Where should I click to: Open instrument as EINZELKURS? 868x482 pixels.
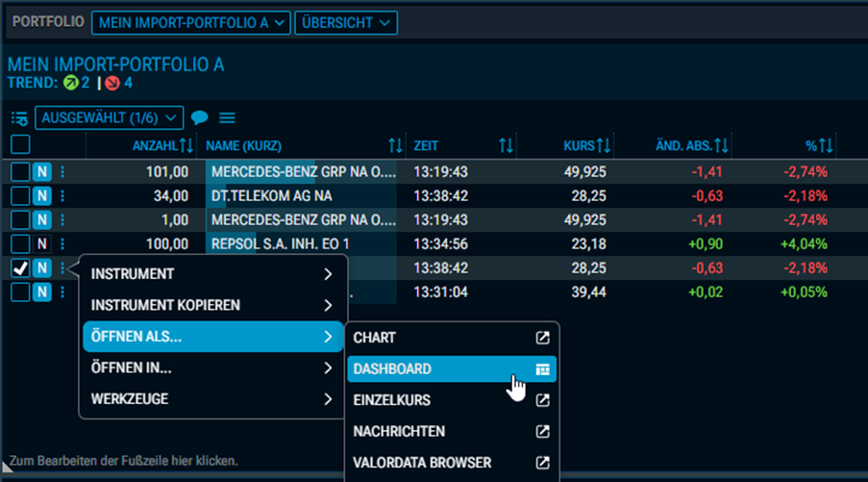[452, 400]
